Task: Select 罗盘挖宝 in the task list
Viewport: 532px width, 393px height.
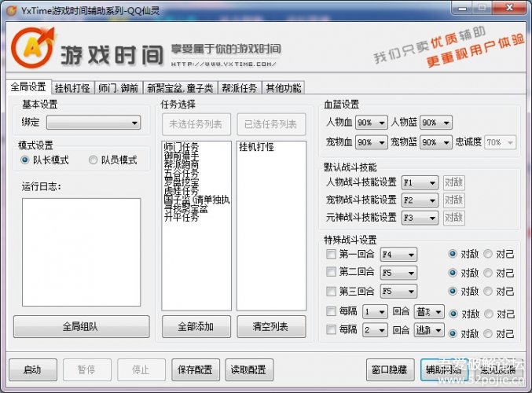Action: point(182,182)
